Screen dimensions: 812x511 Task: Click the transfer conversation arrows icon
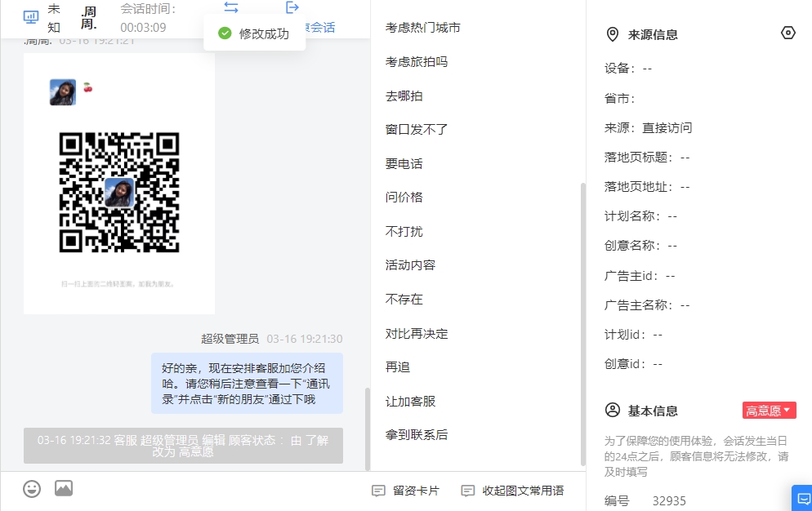(231, 7)
